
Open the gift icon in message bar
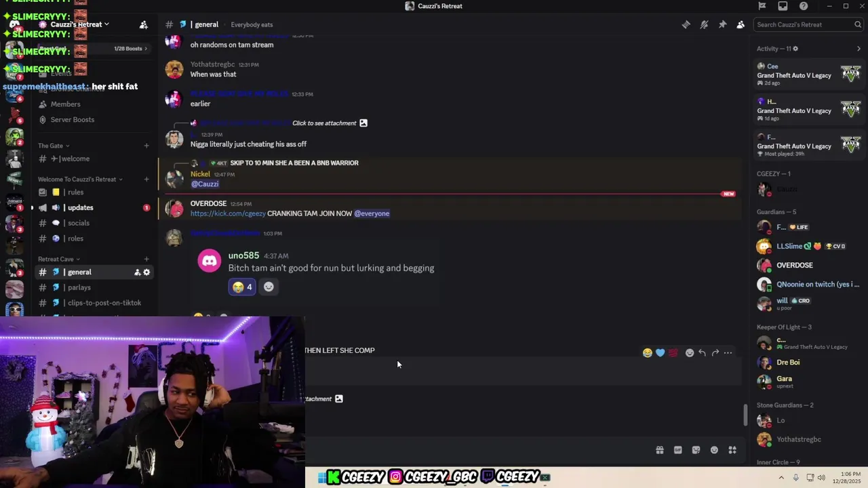pyautogui.click(x=659, y=450)
